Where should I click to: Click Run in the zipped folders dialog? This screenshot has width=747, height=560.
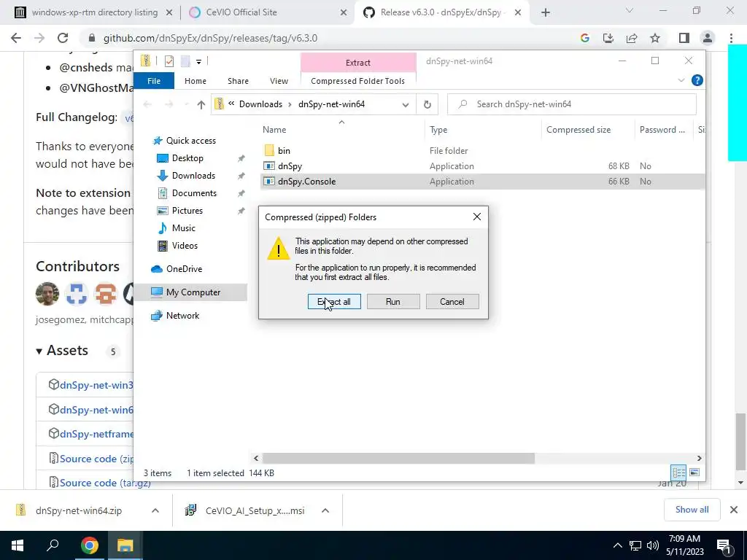click(x=393, y=301)
